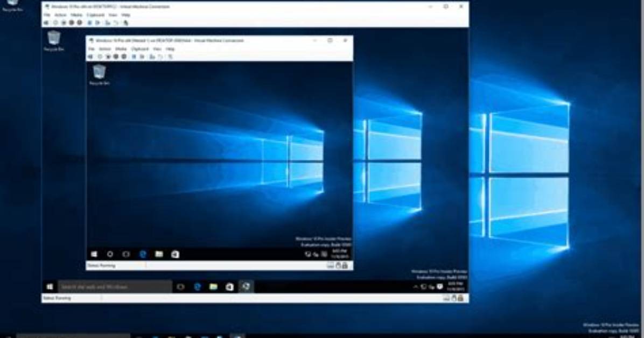Click Shut Down icon in nested VM toolbar
644x338 pixels.
(x=116, y=57)
